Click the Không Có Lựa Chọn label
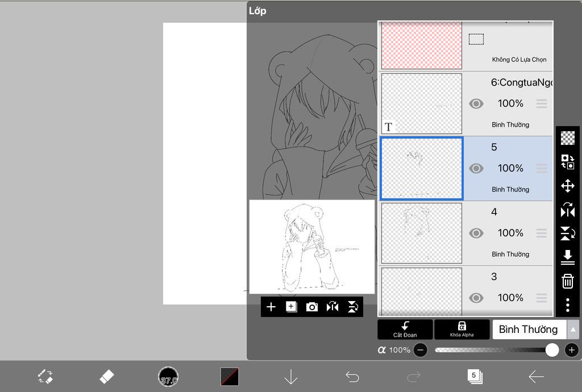The width and height of the screenshot is (582, 392). coord(519,59)
